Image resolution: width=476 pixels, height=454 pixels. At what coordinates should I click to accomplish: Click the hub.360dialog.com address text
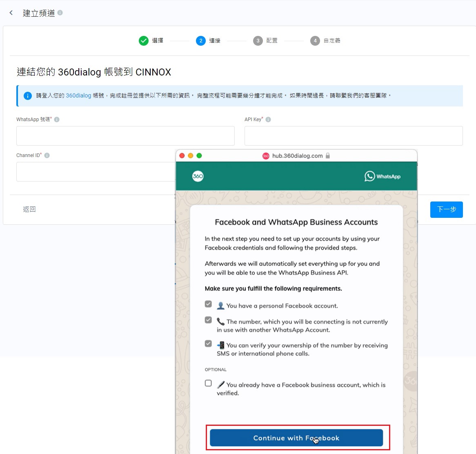[298, 155]
